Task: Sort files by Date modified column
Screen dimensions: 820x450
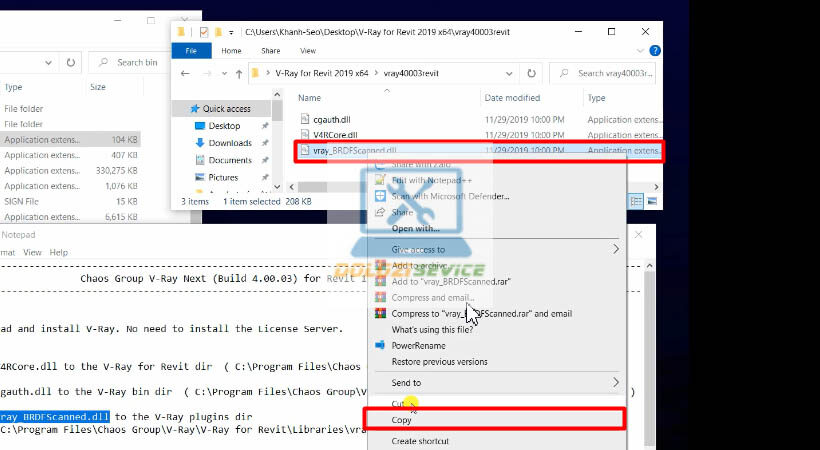Action: tap(512, 98)
